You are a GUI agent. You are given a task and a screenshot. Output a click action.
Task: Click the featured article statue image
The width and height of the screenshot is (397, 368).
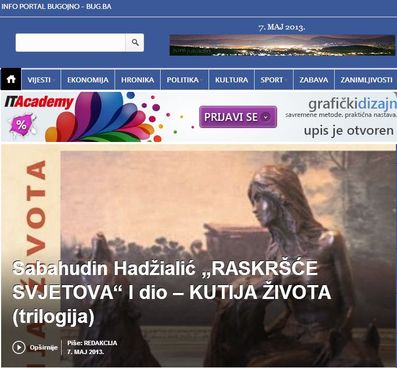click(x=199, y=255)
